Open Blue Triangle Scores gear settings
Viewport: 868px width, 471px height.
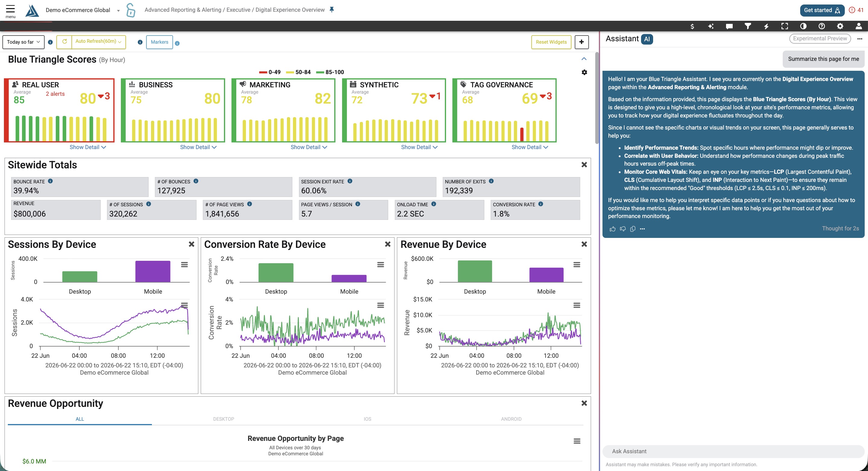click(x=584, y=72)
